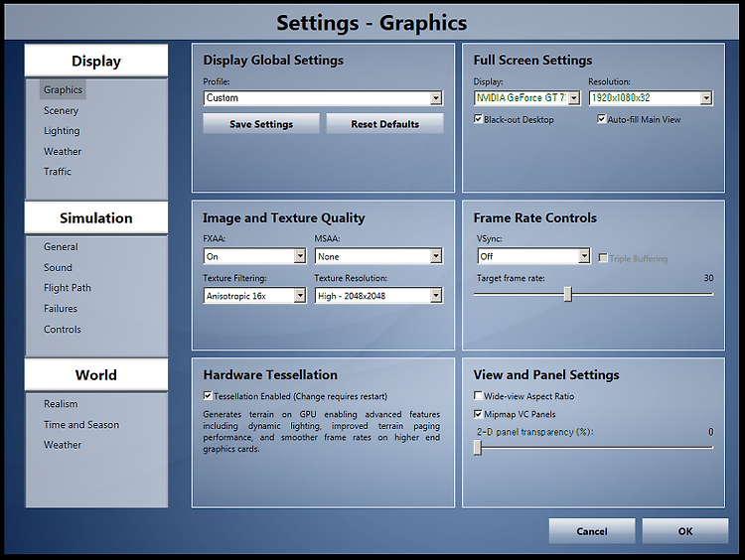Viewport: 745px width, 560px height.
Task: Open the Texture Resolution dropdown
Action: tap(378, 296)
